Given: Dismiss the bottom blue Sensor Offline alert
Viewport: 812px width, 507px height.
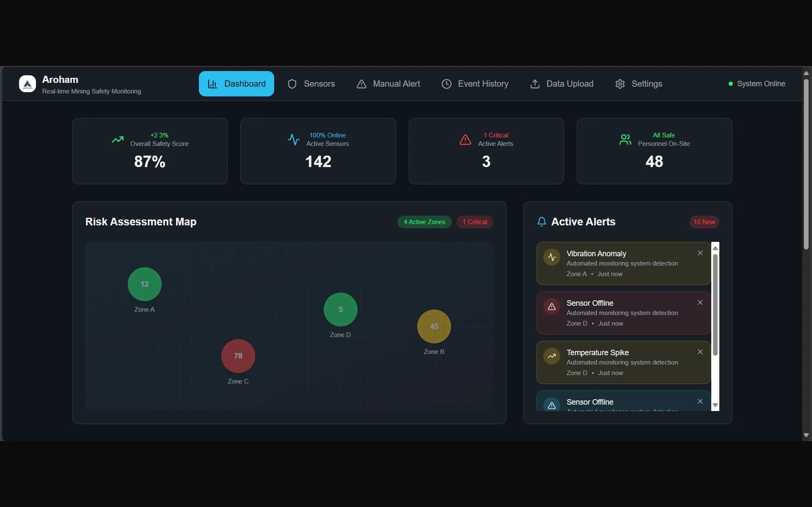Looking at the screenshot, I should coord(700,401).
